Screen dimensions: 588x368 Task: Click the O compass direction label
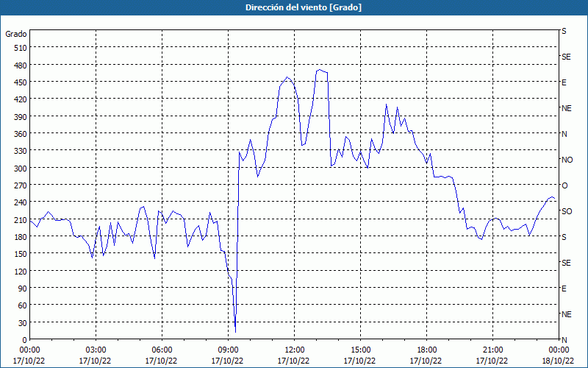pyautogui.click(x=564, y=185)
